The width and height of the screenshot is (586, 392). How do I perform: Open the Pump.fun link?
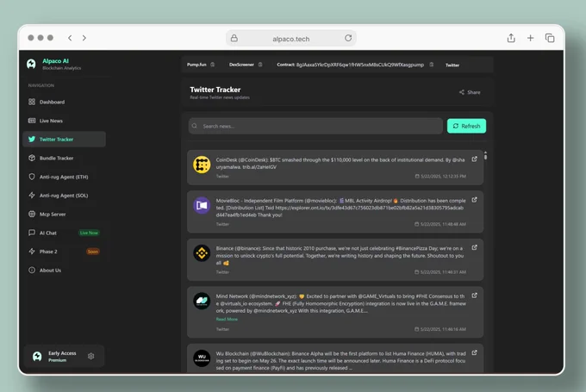(196, 65)
